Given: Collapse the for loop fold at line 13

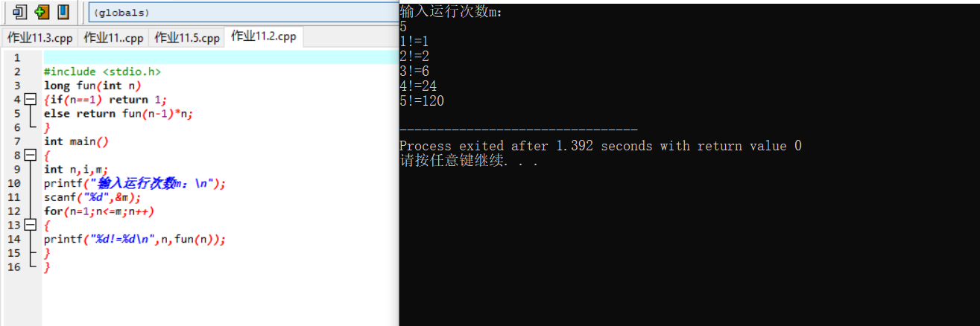Looking at the screenshot, I should pyautogui.click(x=30, y=226).
